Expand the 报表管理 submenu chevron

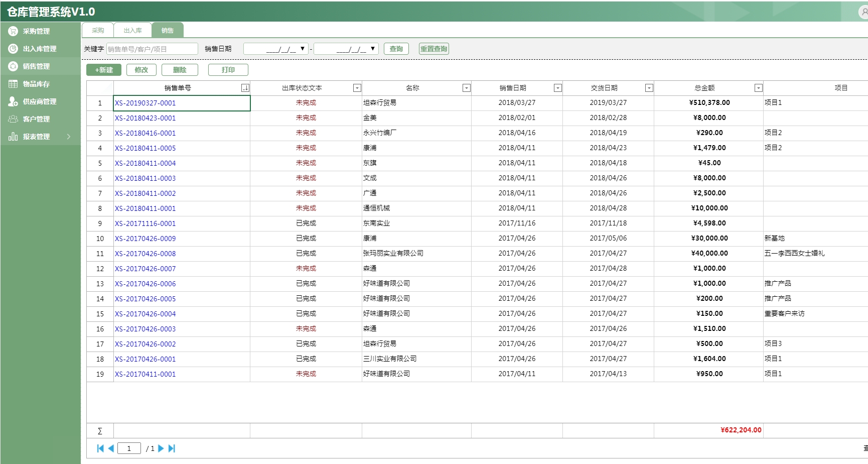coord(69,137)
